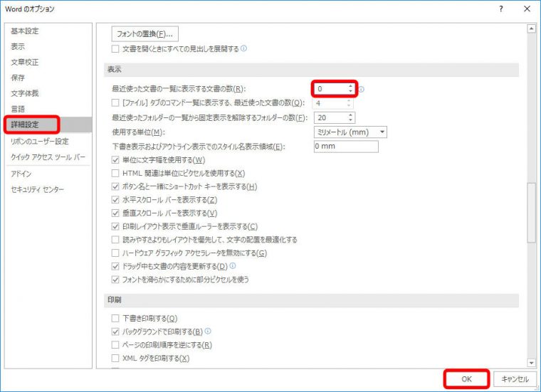Click フォントの置換 button

pyautogui.click(x=145, y=33)
